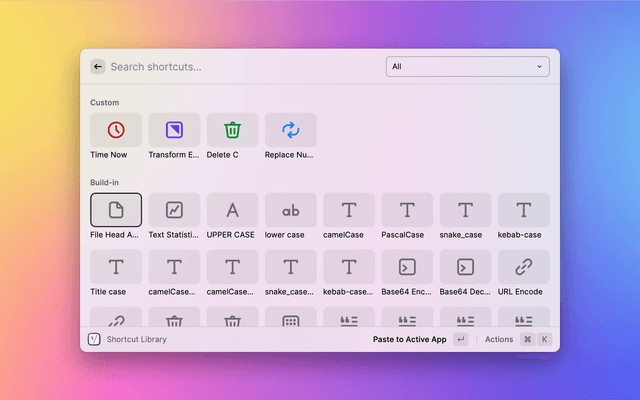The width and height of the screenshot is (640, 400).
Task: Select the File Head A... shortcut
Action: (116, 210)
